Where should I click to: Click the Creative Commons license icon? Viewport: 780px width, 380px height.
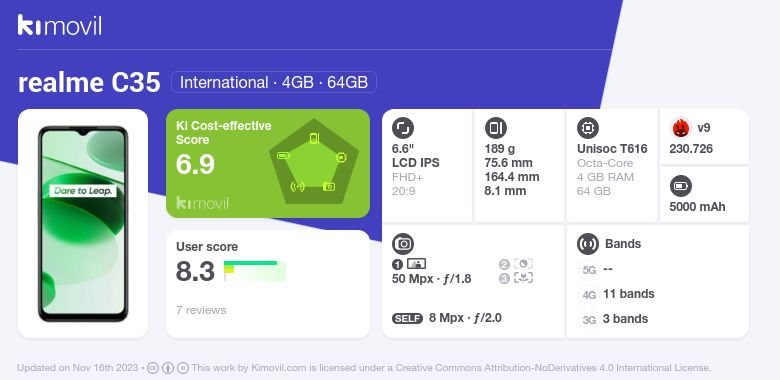(x=153, y=368)
